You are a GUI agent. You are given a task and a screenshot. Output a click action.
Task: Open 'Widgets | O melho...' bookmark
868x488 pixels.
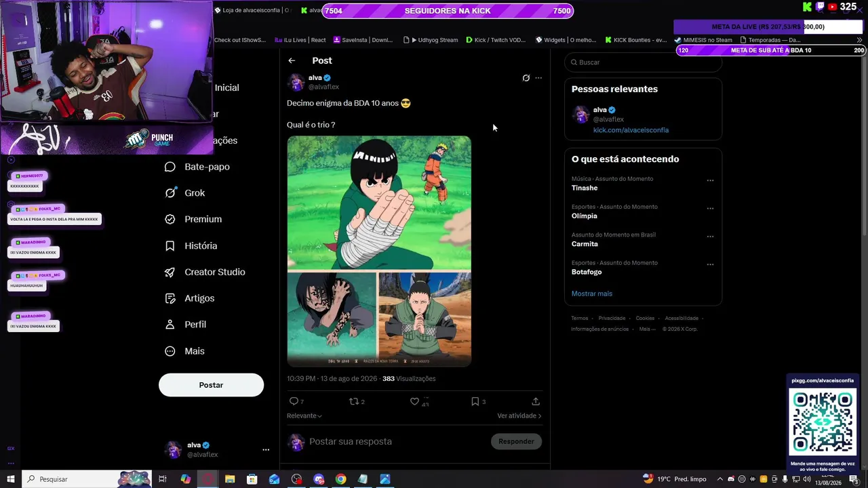pos(568,40)
